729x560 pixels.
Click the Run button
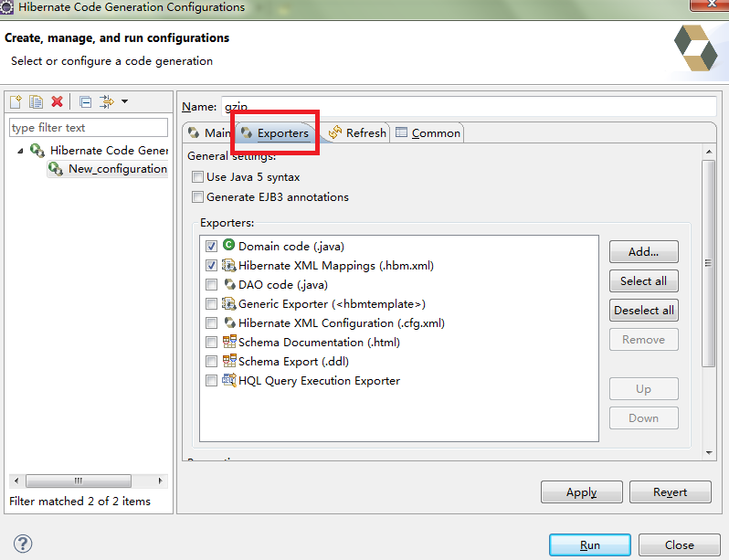[x=589, y=545]
